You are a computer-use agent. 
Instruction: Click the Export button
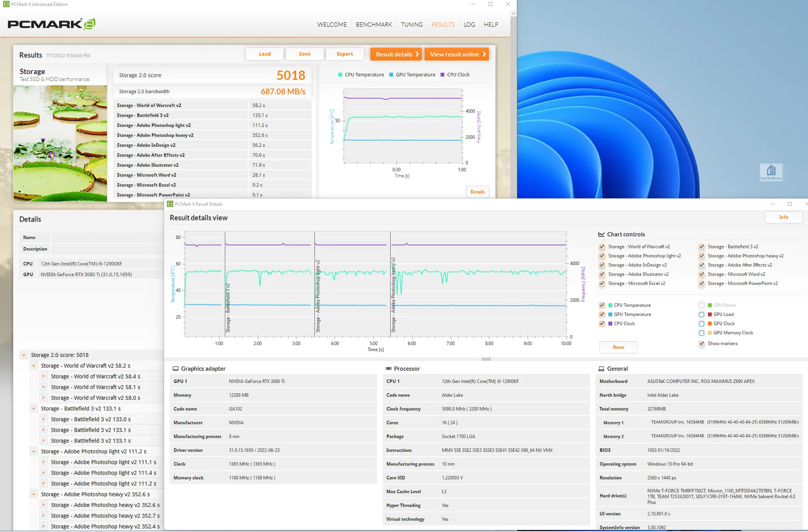tap(345, 54)
